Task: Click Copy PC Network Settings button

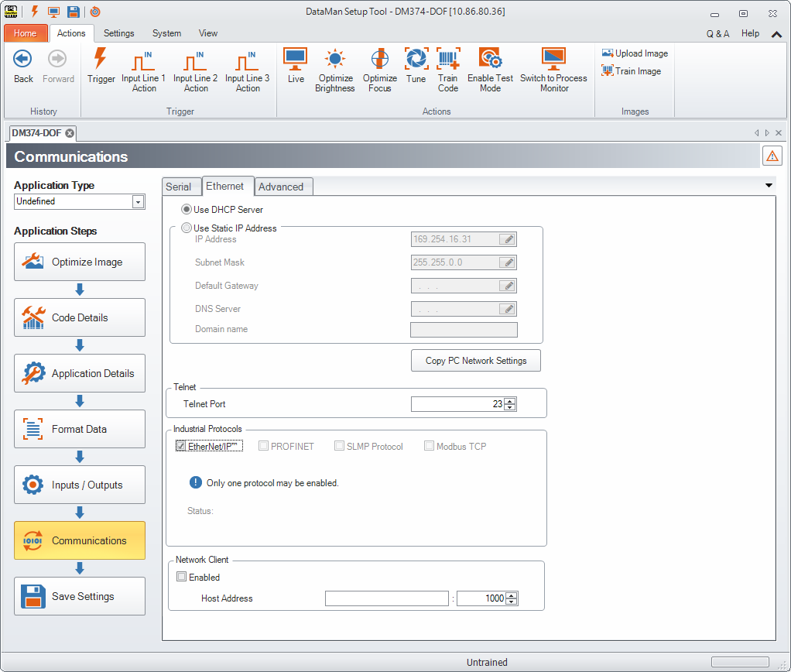Action: pos(476,361)
